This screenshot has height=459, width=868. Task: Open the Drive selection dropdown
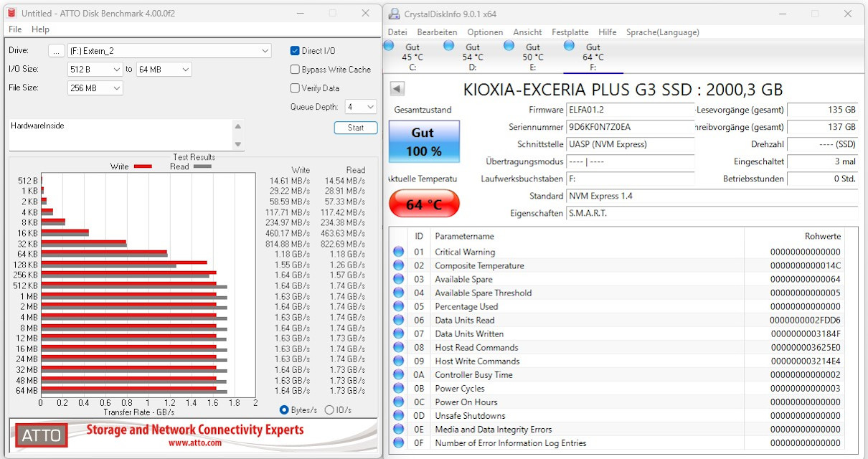point(169,51)
